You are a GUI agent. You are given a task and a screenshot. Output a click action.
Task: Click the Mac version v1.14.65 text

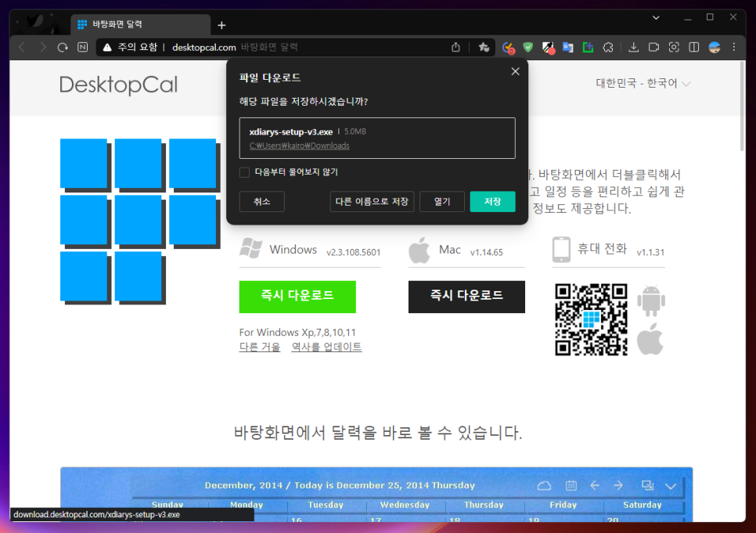pos(487,252)
